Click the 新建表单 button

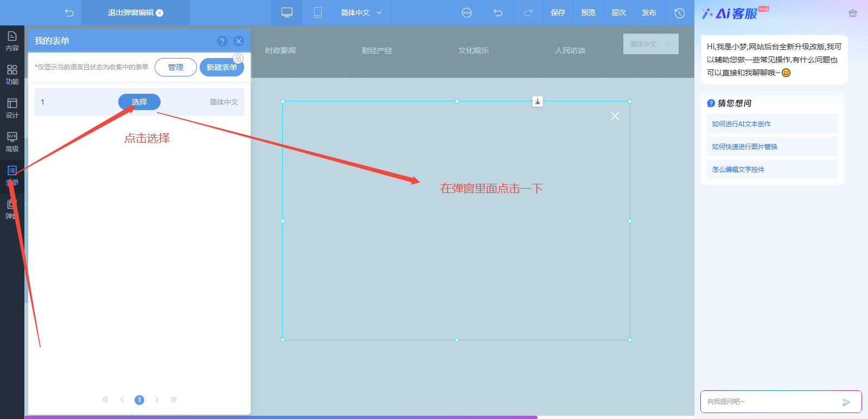pos(221,67)
